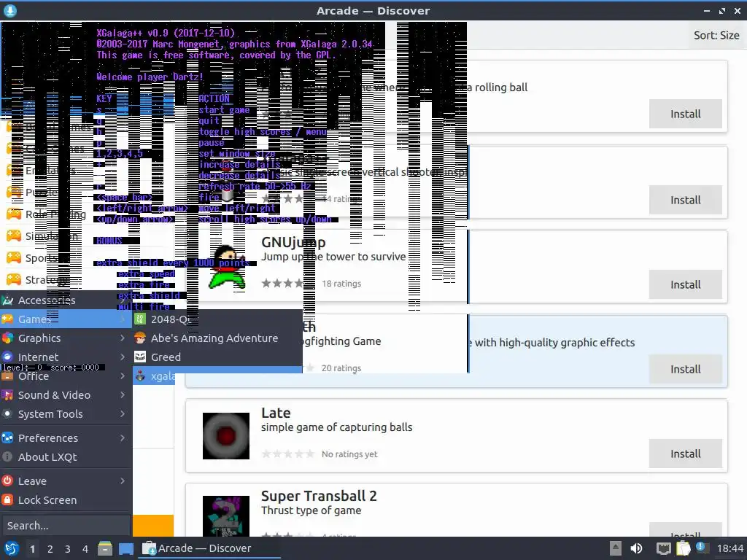This screenshot has height=560, width=747.
Task: Click the Discover download icon in title bar
Action: [x=10, y=10]
